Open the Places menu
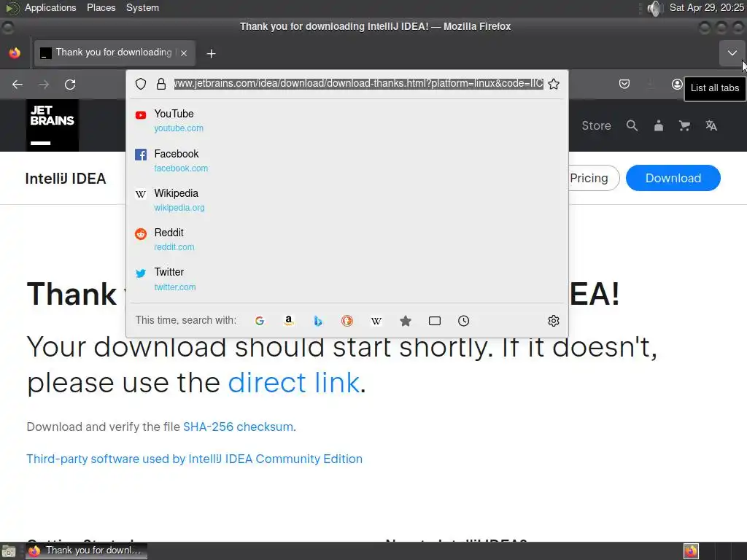747x560 pixels. [101, 7]
